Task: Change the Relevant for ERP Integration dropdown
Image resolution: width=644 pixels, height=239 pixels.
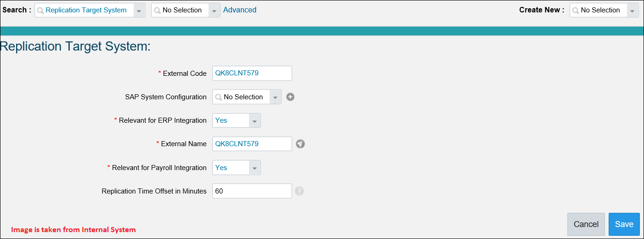Action: click(237, 120)
